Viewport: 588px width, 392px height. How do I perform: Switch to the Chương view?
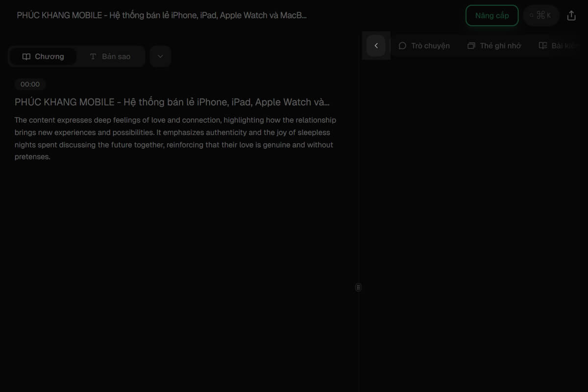point(44,56)
